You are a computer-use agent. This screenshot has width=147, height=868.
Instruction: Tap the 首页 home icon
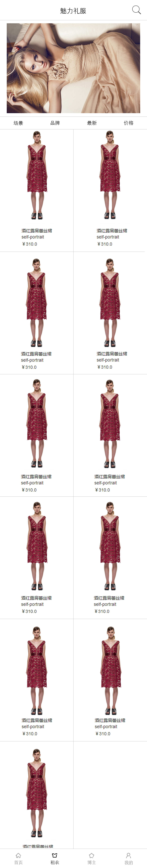point(18,855)
